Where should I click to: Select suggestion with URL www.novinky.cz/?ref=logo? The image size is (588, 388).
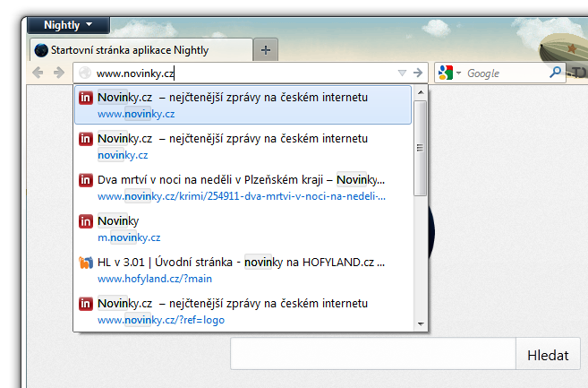click(243, 311)
